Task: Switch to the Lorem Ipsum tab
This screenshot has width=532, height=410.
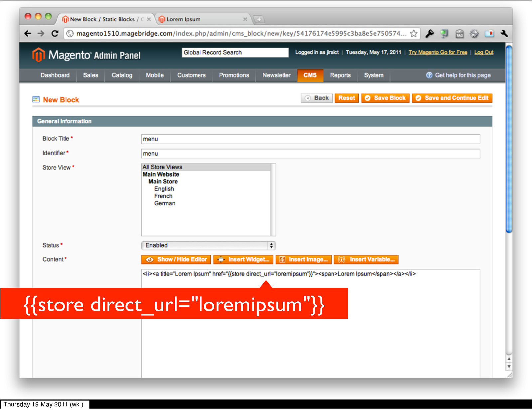Action: coord(202,19)
